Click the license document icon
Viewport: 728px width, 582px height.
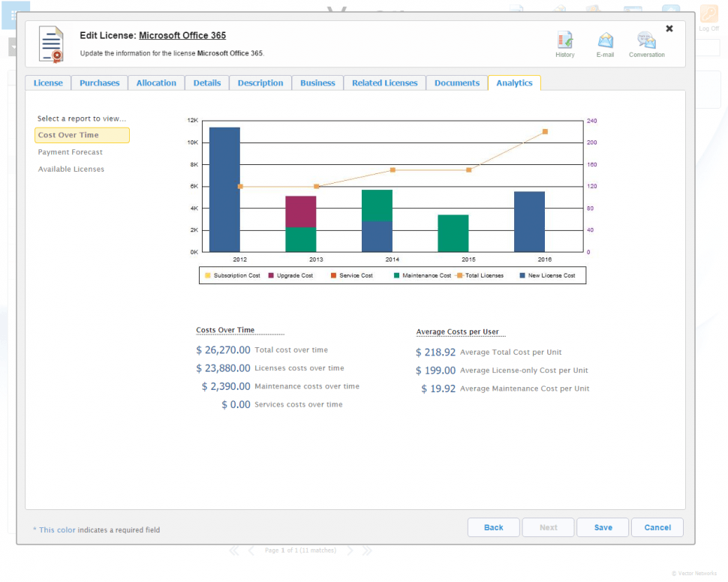coord(51,44)
